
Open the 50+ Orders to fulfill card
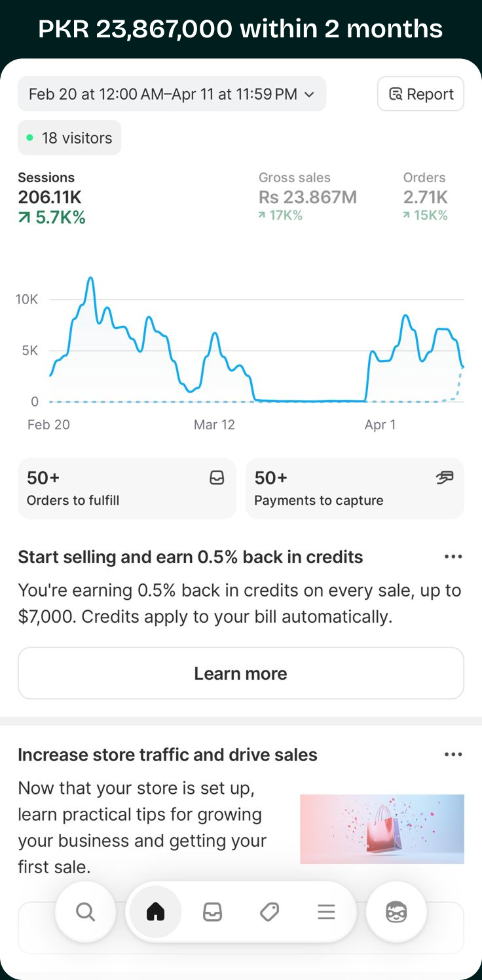click(126, 488)
